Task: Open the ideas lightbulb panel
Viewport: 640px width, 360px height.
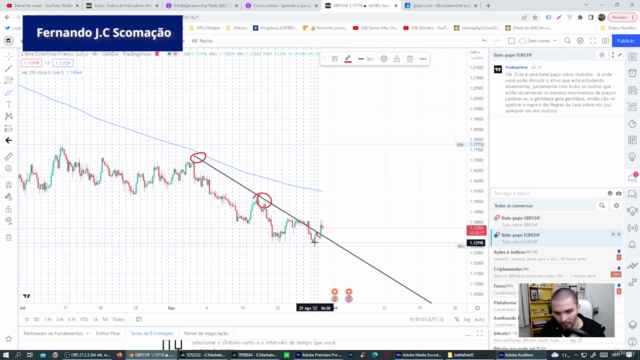Action: click(632, 157)
